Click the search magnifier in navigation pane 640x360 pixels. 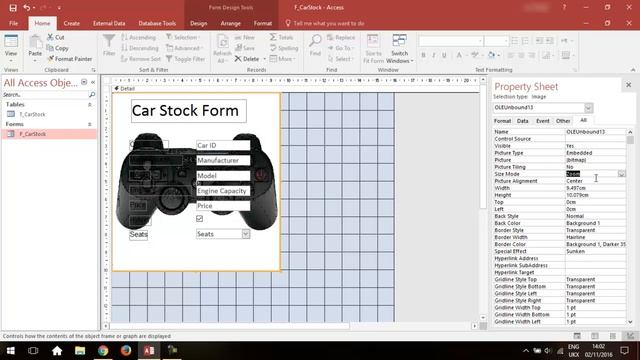click(92, 94)
